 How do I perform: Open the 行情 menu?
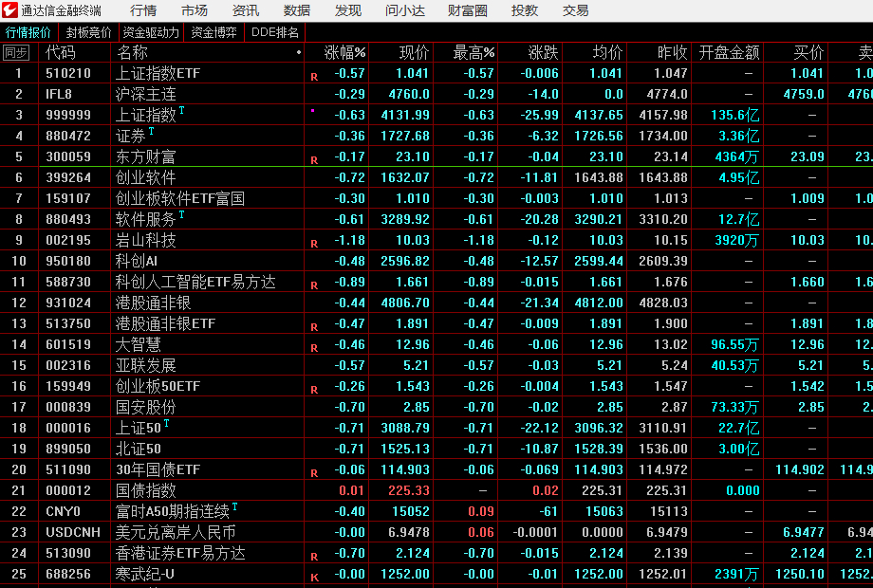(143, 10)
